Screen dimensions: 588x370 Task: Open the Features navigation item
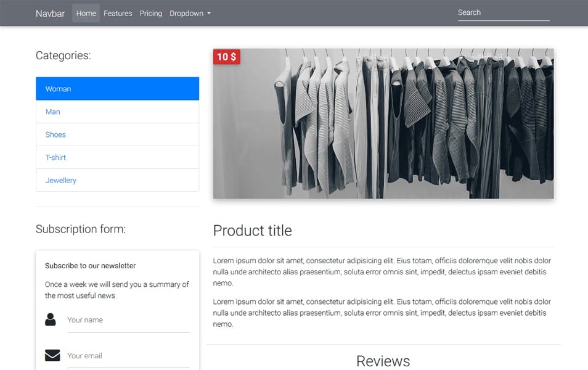(117, 13)
